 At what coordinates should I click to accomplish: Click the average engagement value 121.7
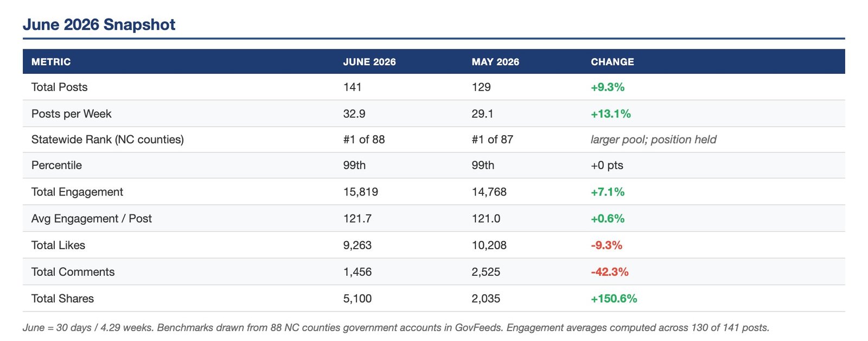point(356,218)
